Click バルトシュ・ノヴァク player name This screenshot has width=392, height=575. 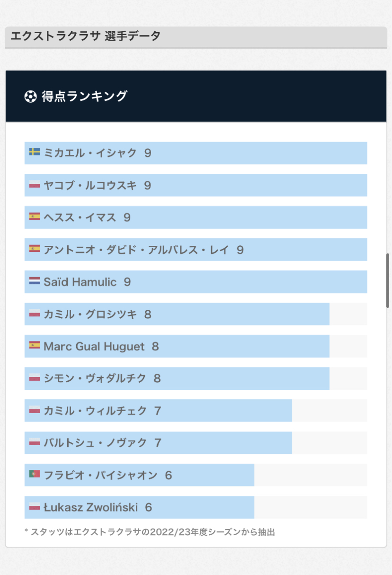[x=95, y=443]
